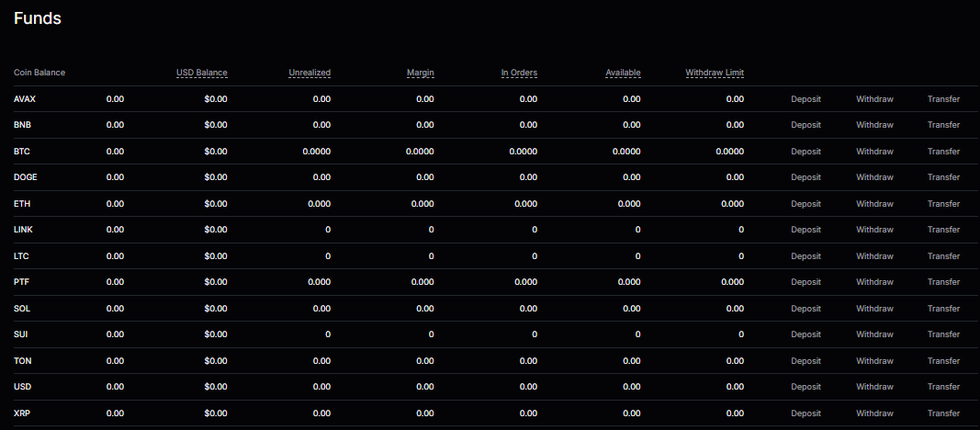
Task: Withdraw from the SOL balance
Action: coord(874,309)
